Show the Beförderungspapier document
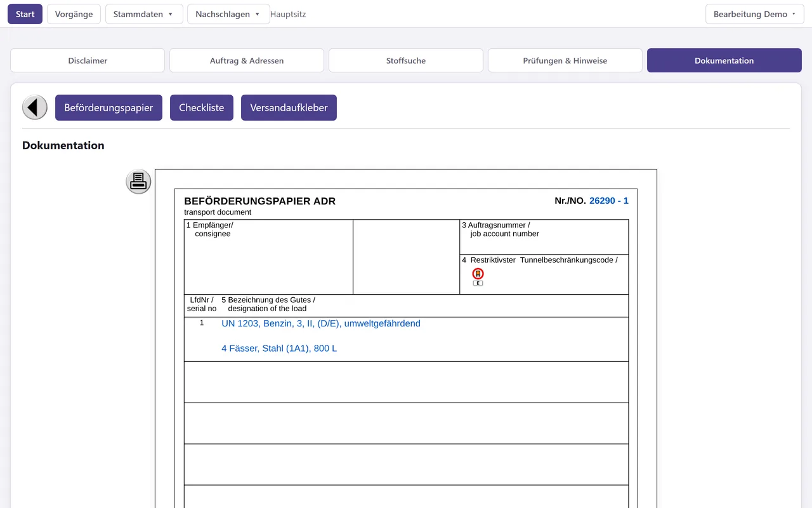Viewport: 812px width, 508px height. [x=108, y=107]
